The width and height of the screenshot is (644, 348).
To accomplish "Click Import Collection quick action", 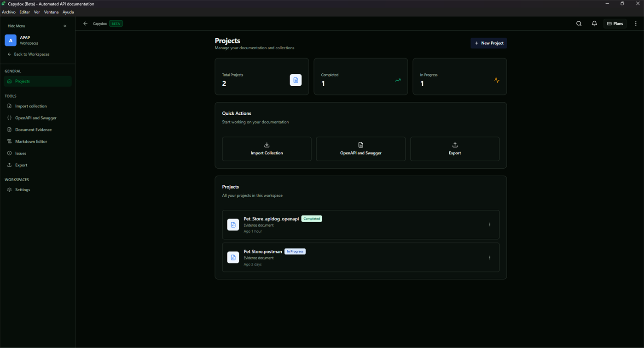I will pyautogui.click(x=267, y=149).
